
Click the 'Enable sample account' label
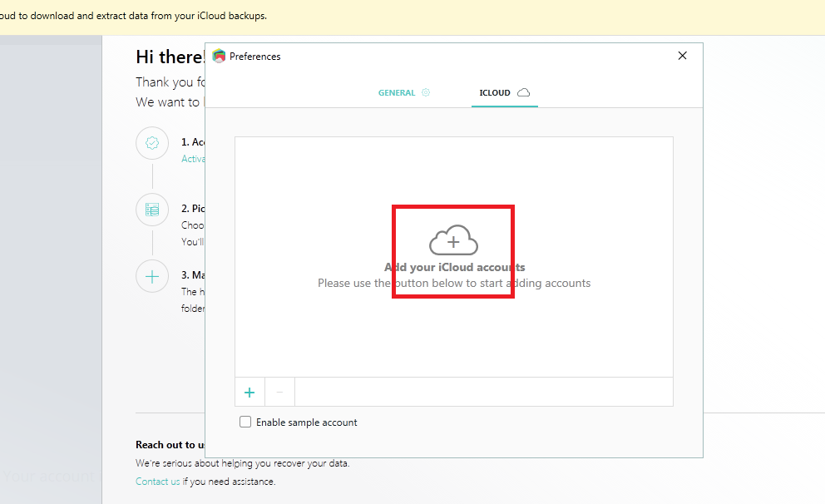point(307,422)
